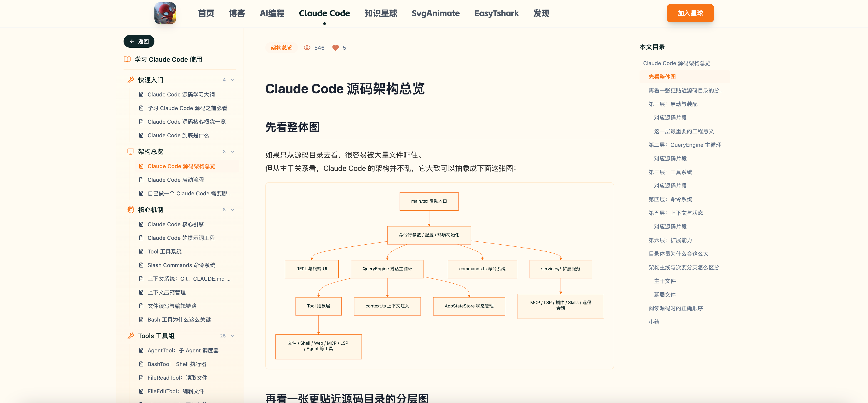Click the chip icon beside 核心机制
The image size is (868, 403).
pos(131,210)
